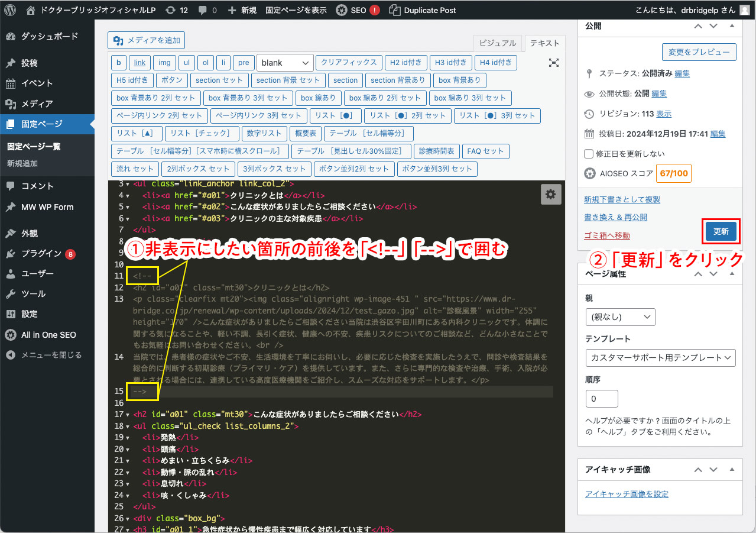Click the 診療時間表 button
Viewport: 756px width, 533px height.
[436, 151]
